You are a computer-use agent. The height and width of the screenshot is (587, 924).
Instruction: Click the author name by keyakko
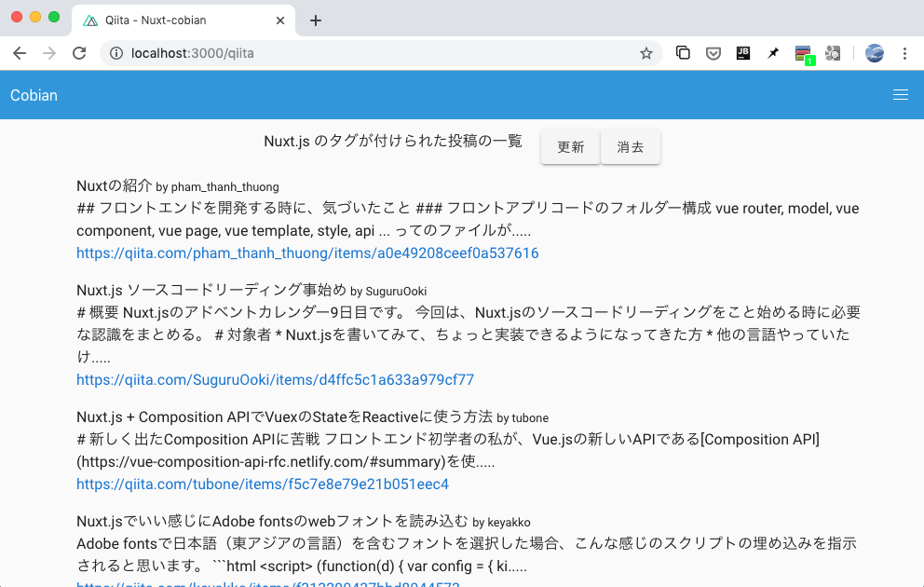(x=501, y=522)
